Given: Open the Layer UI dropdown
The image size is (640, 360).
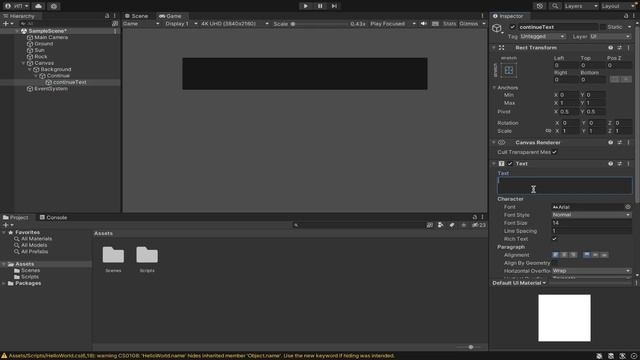Looking at the screenshot, I should coord(610,36).
